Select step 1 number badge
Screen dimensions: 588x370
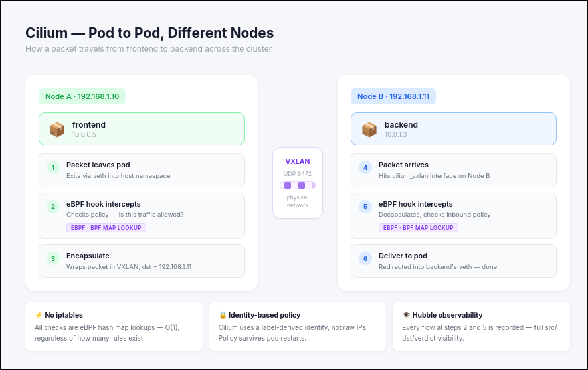[x=53, y=168]
